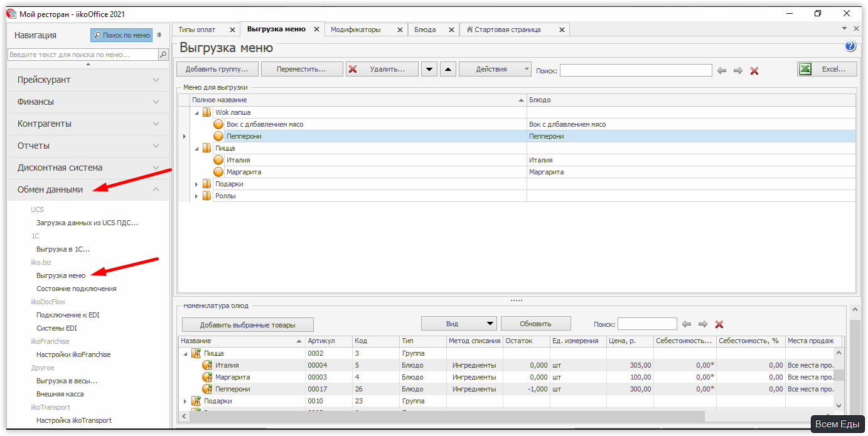Open Подключение к EDI link

click(68, 315)
